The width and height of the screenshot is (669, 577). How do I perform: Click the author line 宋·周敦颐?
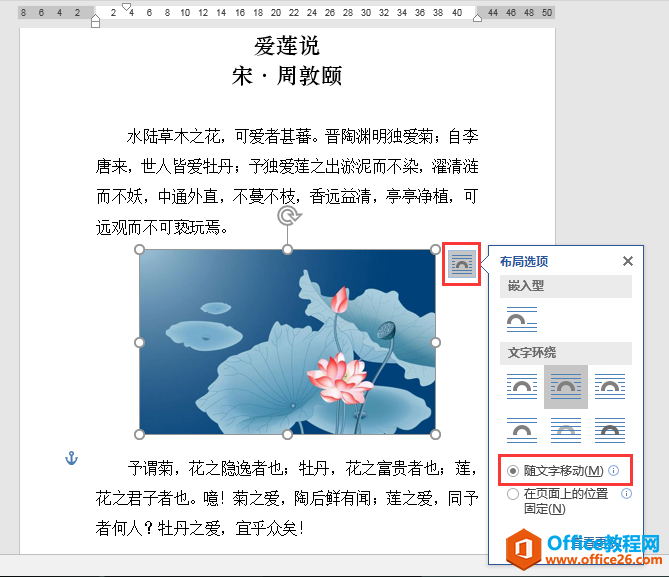click(287, 76)
